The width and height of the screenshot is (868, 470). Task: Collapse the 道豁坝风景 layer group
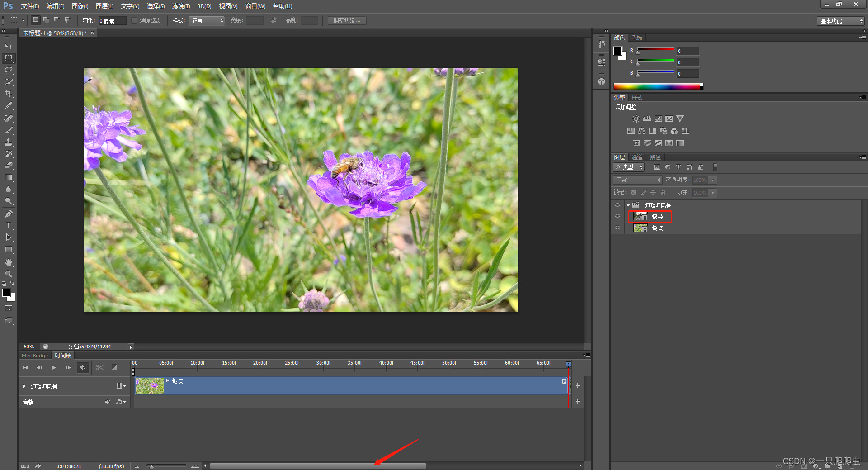pyautogui.click(x=628, y=205)
